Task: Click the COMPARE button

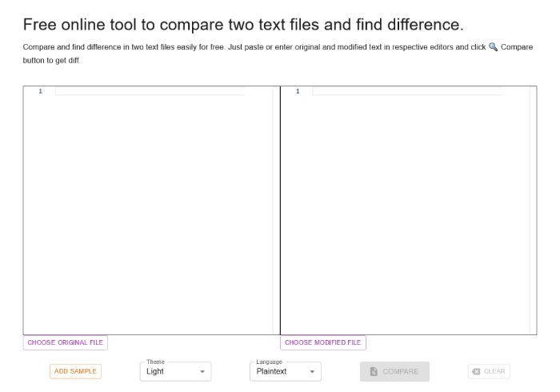Action: [394, 371]
